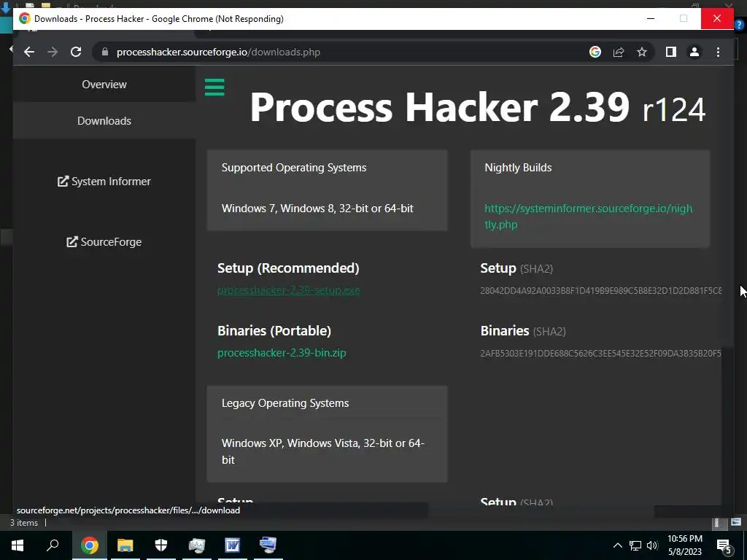Open Chrome's three-dot menu
The height and width of the screenshot is (560, 747).
(718, 52)
